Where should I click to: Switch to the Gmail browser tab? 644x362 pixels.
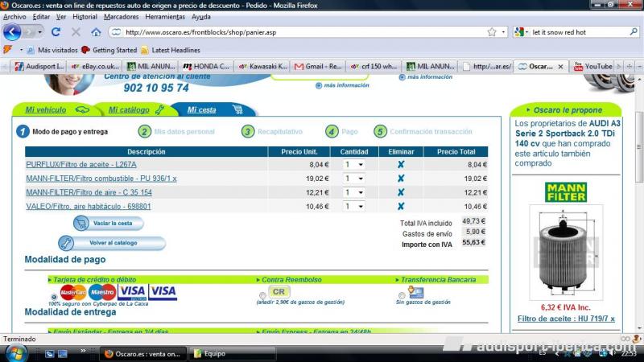[x=318, y=66]
